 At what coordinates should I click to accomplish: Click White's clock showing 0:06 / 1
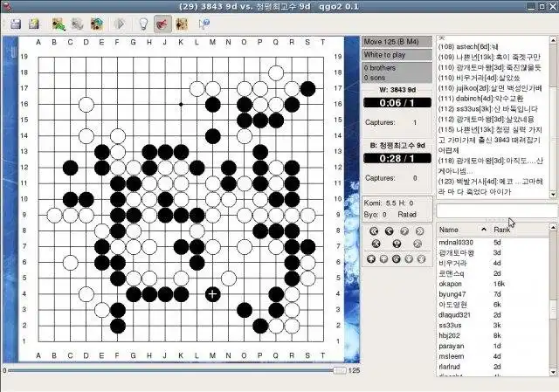pos(397,103)
